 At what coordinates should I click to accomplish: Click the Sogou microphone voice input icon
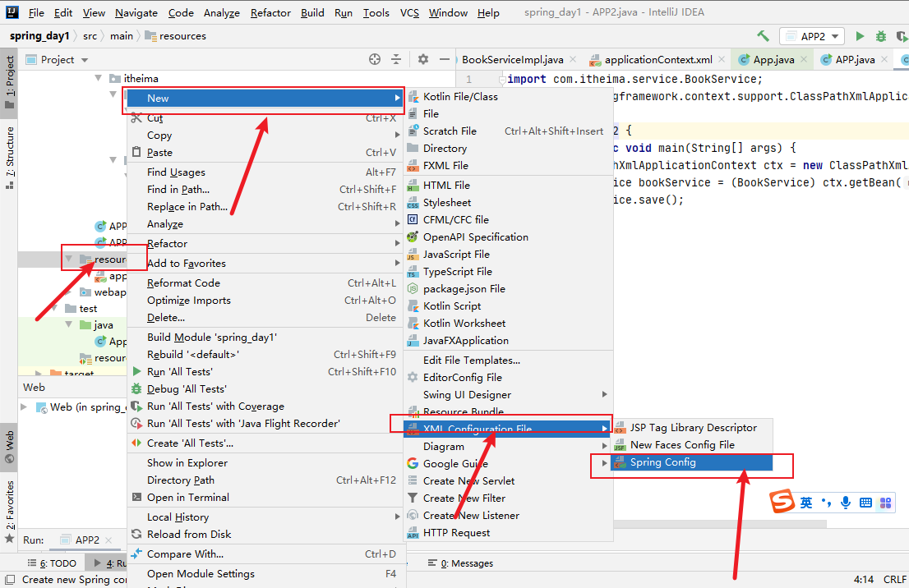pos(845,503)
